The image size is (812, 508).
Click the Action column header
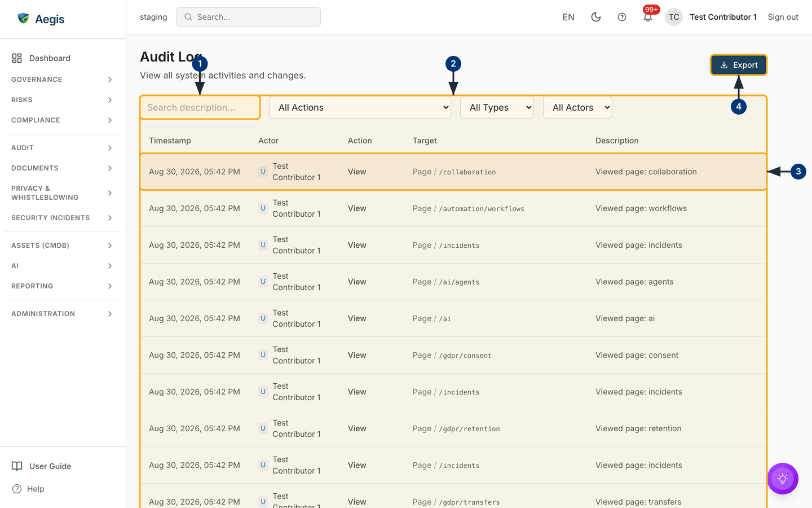(x=360, y=141)
